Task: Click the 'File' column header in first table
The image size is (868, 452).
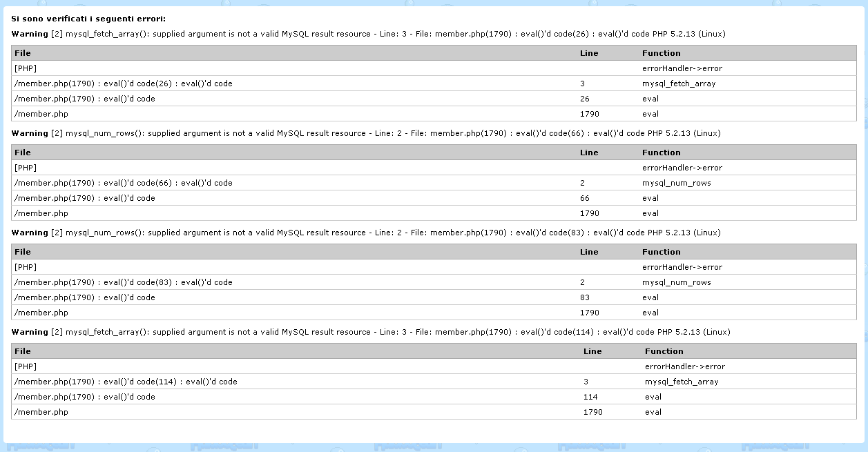Action: click(x=23, y=53)
